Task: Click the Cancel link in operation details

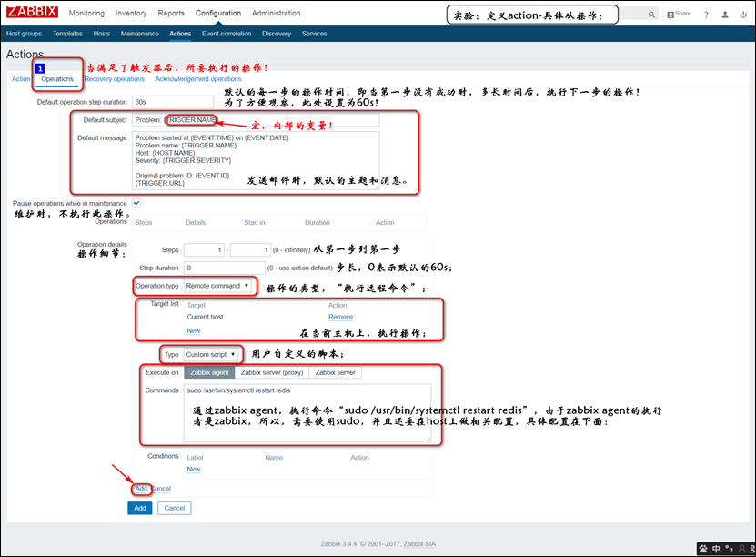Action: click(161, 489)
